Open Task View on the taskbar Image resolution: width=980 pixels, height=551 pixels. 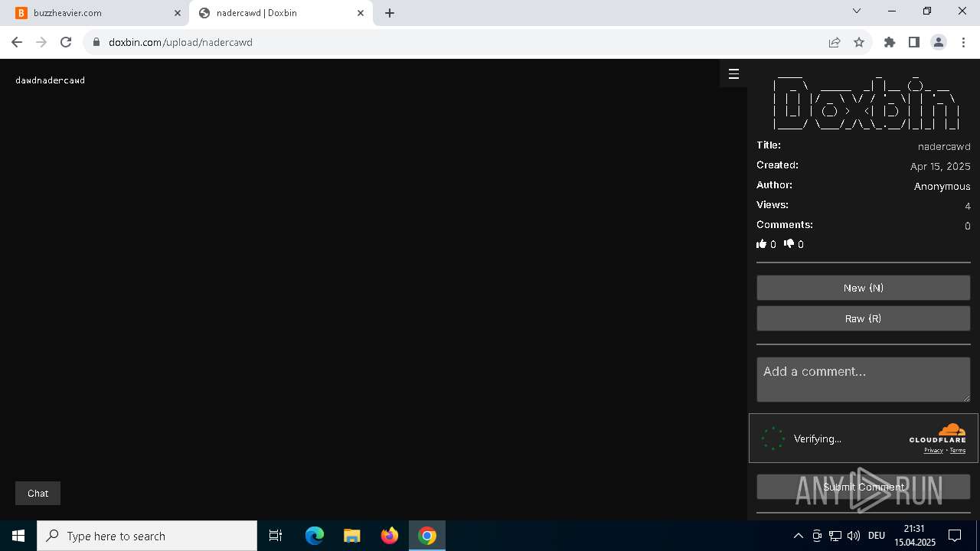point(276,536)
